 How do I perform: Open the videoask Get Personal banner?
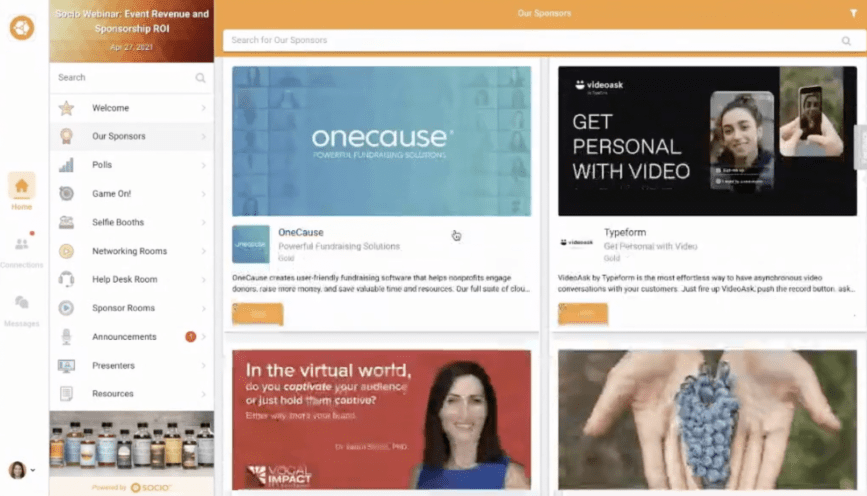707,141
